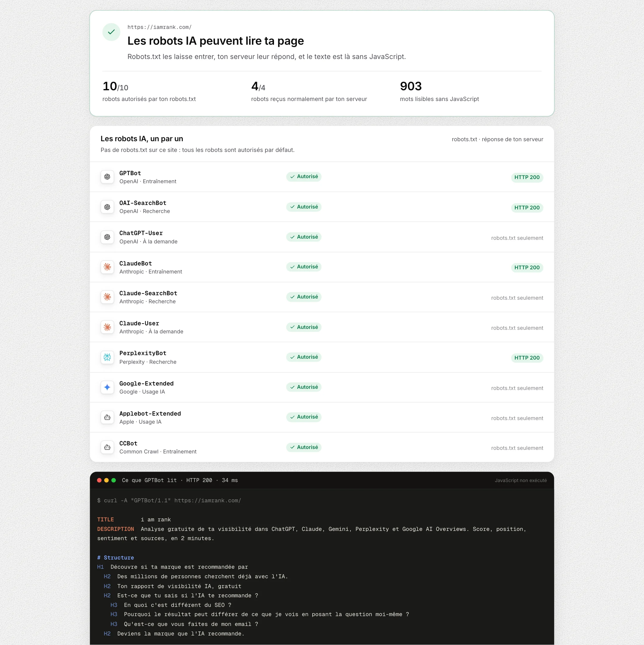The height and width of the screenshot is (645, 644).
Task: Click 'robots.txt seulement' in the CCBot row
Action: tap(517, 448)
